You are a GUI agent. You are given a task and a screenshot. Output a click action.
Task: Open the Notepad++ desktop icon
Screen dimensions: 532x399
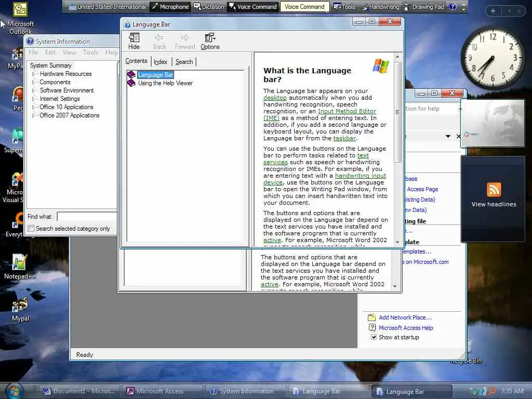pos(19,267)
